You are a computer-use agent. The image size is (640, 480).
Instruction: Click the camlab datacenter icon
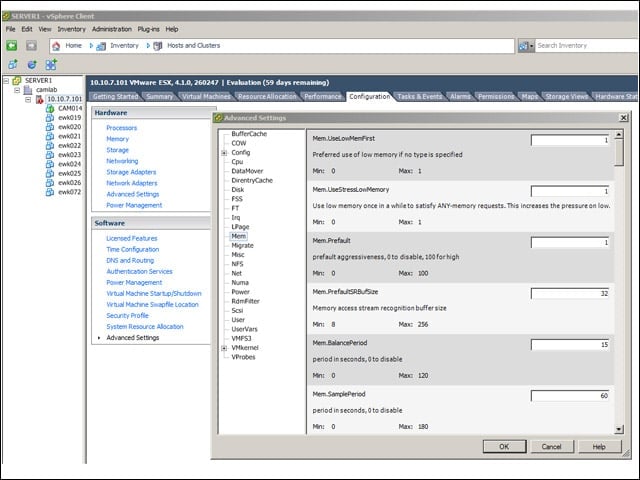[x=28, y=89]
